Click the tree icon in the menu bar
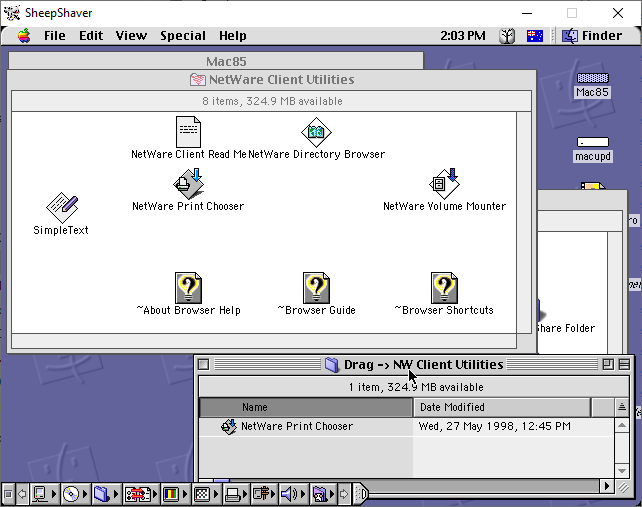 507,36
